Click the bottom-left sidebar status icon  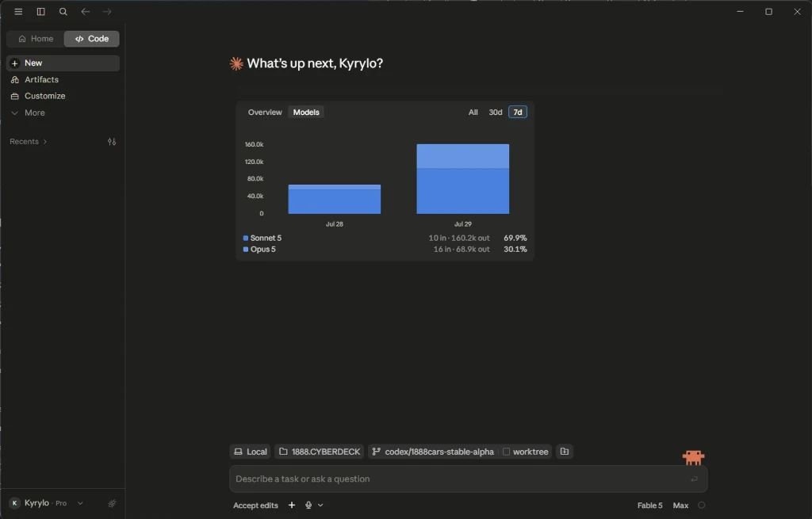tap(112, 503)
